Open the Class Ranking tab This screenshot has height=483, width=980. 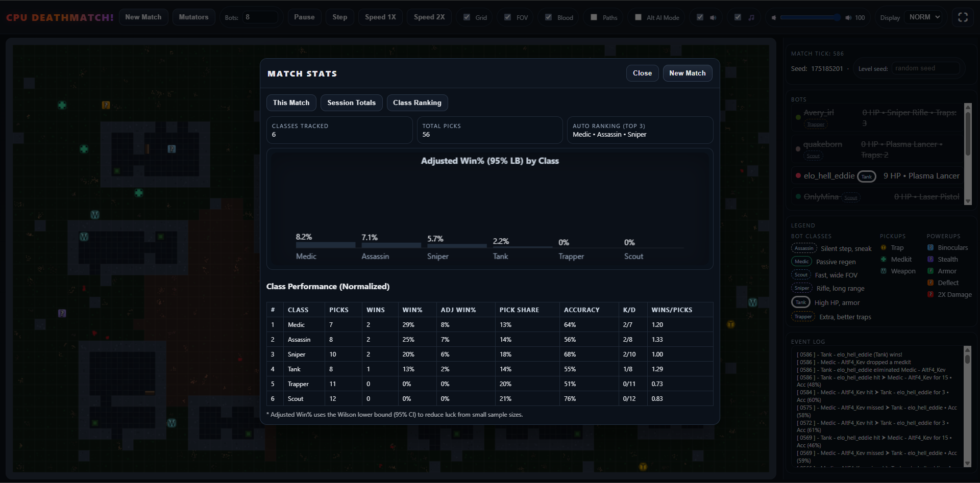(x=417, y=103)
